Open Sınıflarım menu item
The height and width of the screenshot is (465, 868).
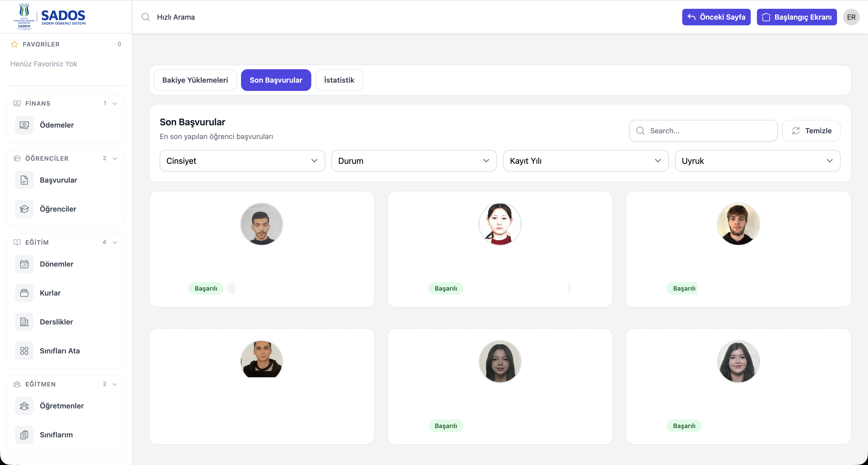(66, 435)
